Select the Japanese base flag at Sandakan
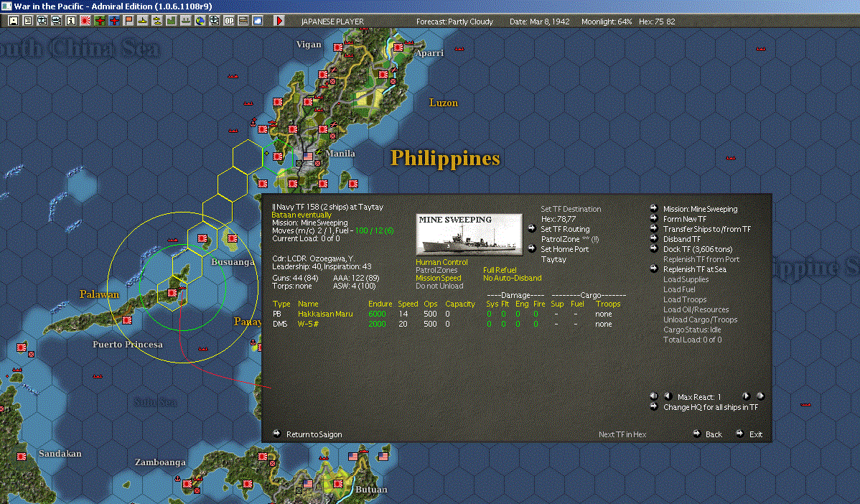This screenshot has height=504, width=860. [x=22, y=457]
